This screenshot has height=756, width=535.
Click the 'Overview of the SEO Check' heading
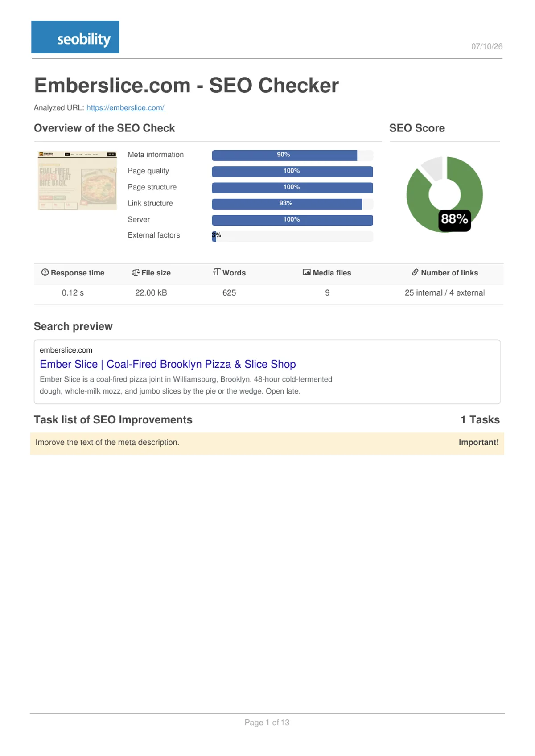tap(104, 128)
